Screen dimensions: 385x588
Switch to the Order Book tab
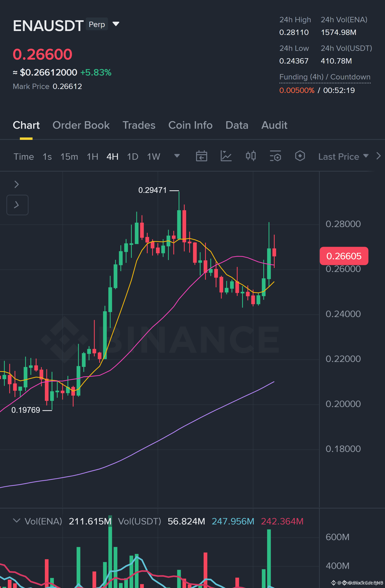pyautogui.click(x=81, y=125)
